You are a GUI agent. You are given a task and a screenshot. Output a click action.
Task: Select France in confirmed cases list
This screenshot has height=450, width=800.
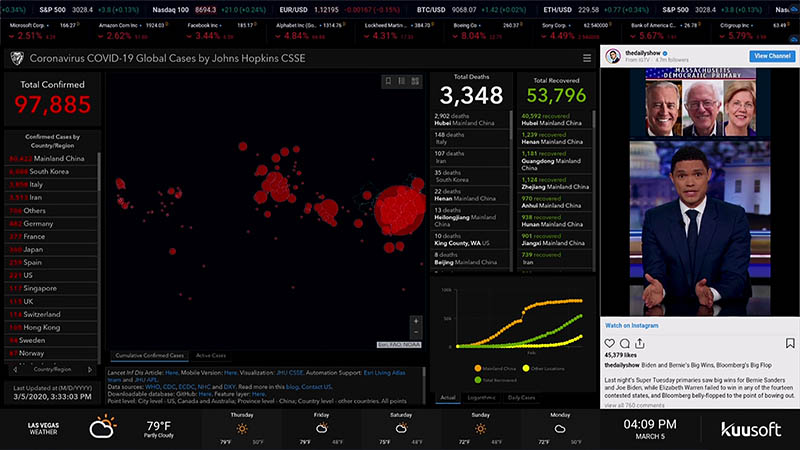coord(51,237)
